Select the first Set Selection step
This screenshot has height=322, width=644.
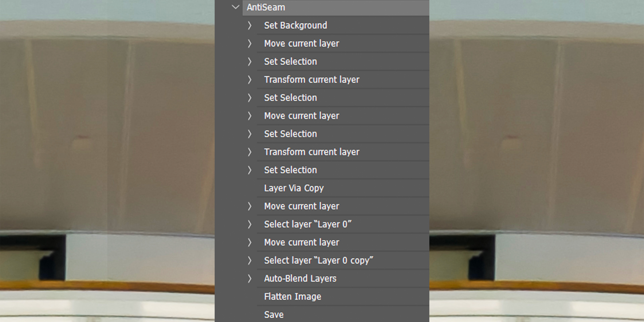point(290,62)
